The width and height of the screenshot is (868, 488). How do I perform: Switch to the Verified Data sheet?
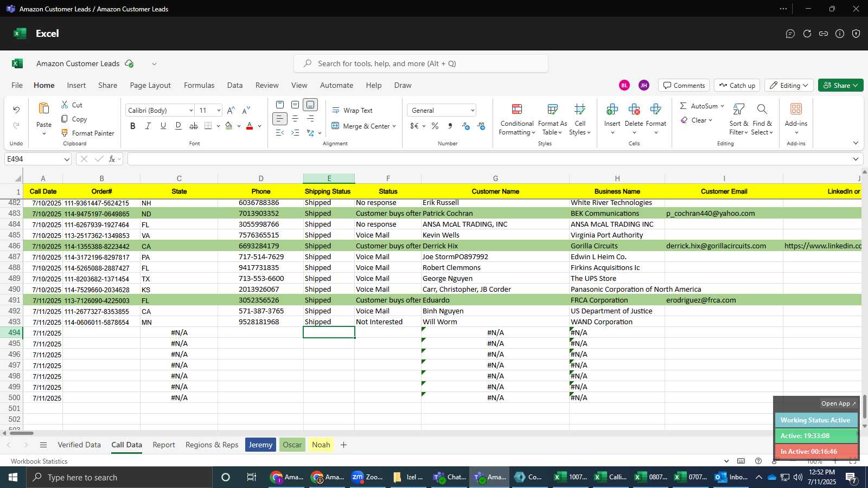(79, 445)
